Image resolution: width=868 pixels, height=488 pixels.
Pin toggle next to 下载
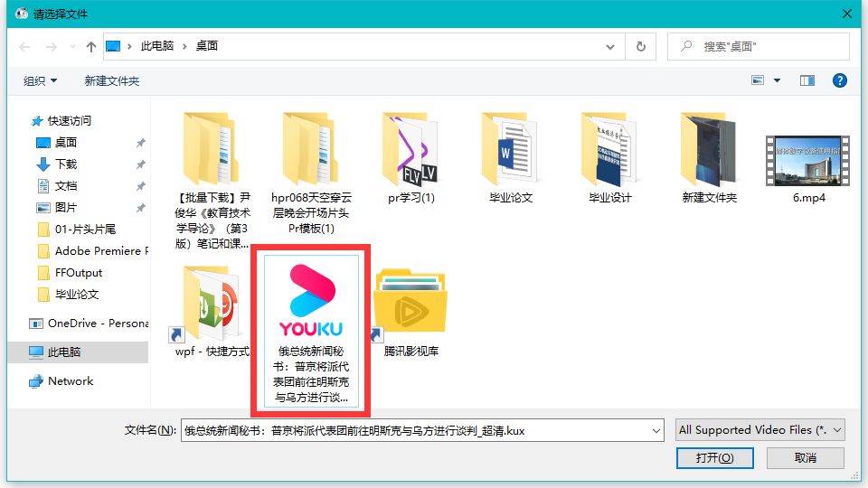pyautogui.click(x=141, y=164)
